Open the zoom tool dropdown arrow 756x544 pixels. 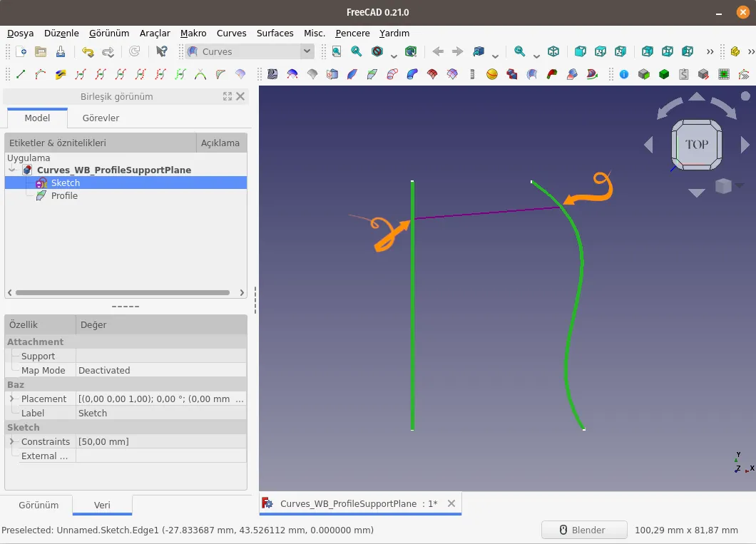click(536, 56)
